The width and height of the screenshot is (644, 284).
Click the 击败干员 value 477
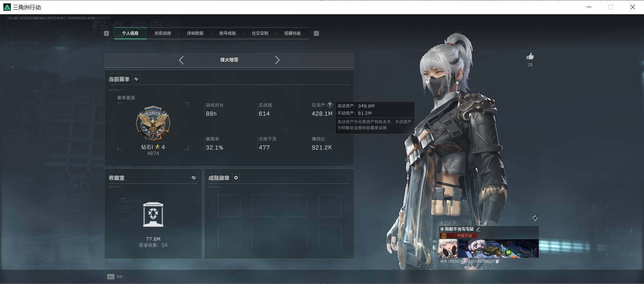pyautogui.click(x=264, y=148)
